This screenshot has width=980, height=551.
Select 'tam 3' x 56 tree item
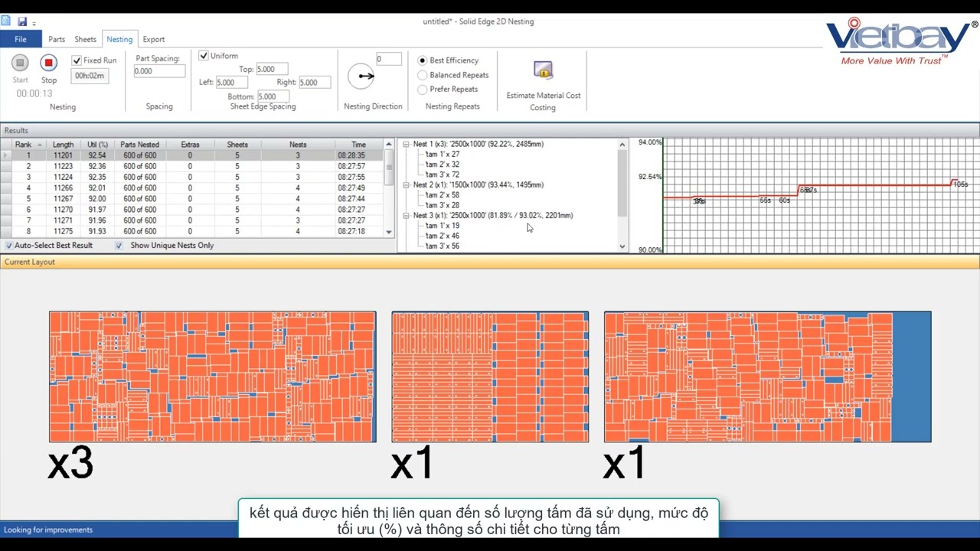443,246
